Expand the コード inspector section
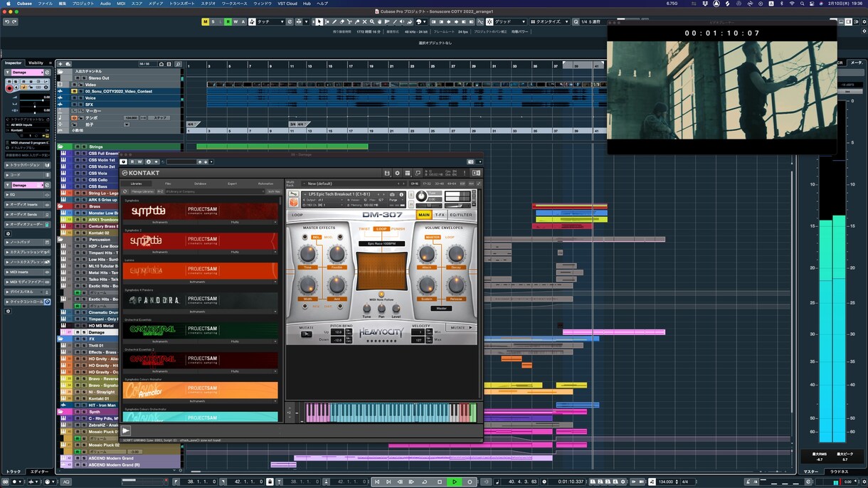Screen dimensions: 868x488 pyautogui.click(x=28, y=175)
